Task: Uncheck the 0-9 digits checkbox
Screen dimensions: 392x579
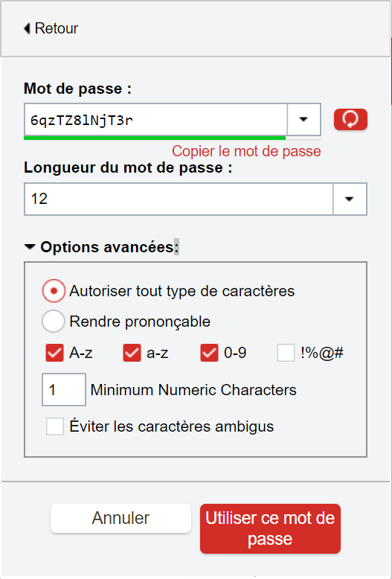Action: click(x=209, y=353)
